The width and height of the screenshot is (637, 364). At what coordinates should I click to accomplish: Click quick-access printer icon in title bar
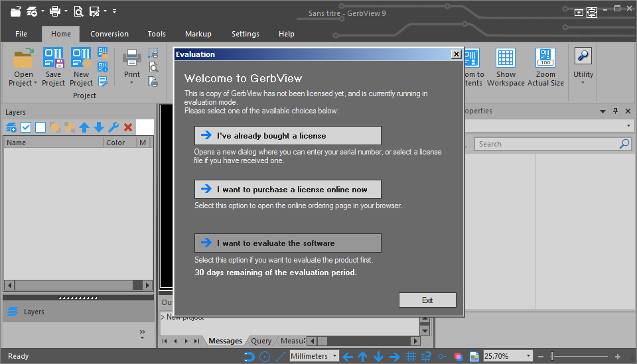tap(55, 11)
